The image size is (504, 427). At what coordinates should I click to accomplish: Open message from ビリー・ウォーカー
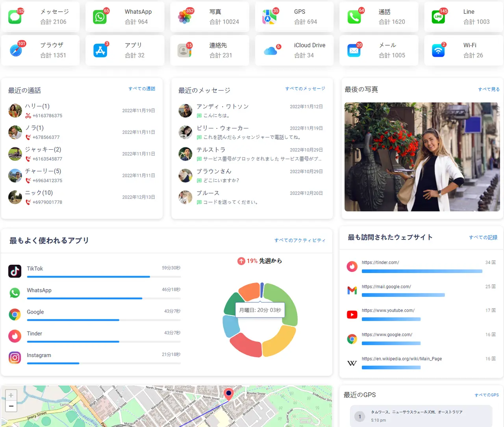coord(251,132)
